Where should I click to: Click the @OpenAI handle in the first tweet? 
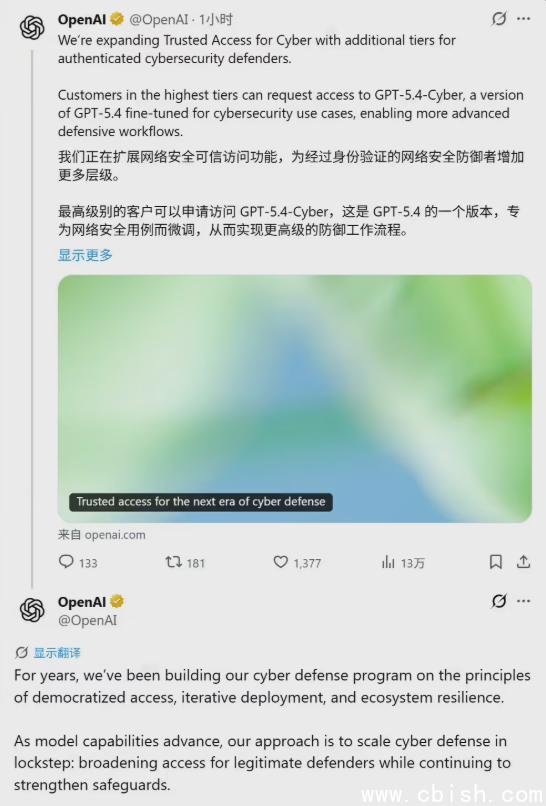159,20
